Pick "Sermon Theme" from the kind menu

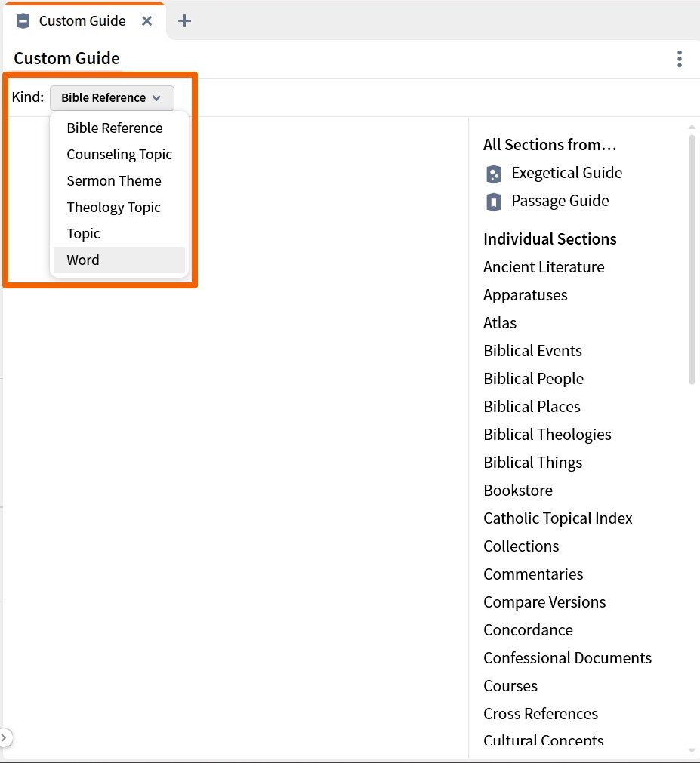[113, 180]
